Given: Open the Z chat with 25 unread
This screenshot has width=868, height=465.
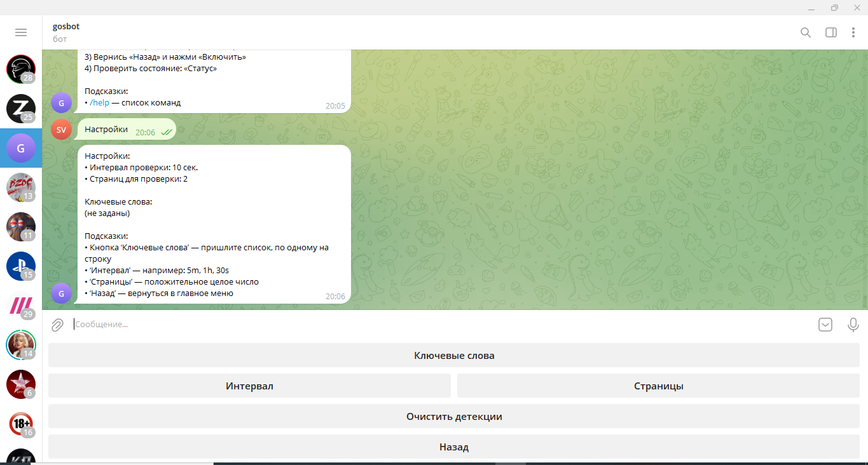Looking at the screenshot, I should (x=21, y=109).
